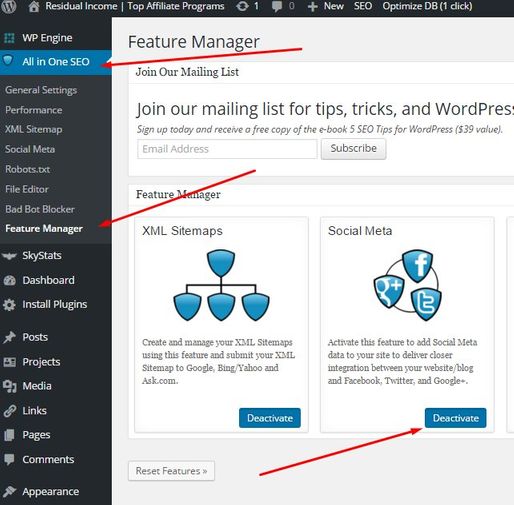Select All in One SEO menu
This screenshot has height=505, width=514.
pyautogui.click(x=56, y=62)
